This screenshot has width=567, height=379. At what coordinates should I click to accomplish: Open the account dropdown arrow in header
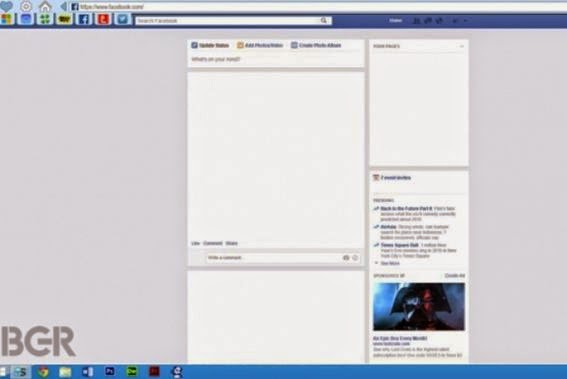465,21
